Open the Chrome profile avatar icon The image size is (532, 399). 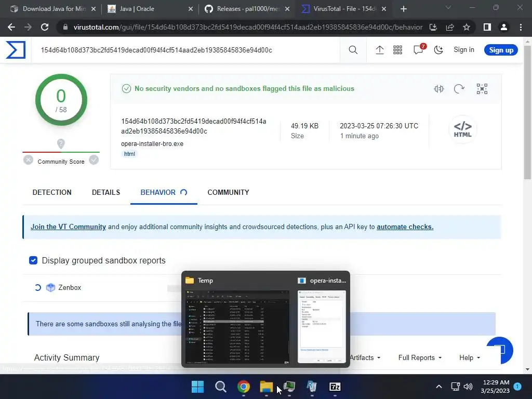(x=504, y=27)
